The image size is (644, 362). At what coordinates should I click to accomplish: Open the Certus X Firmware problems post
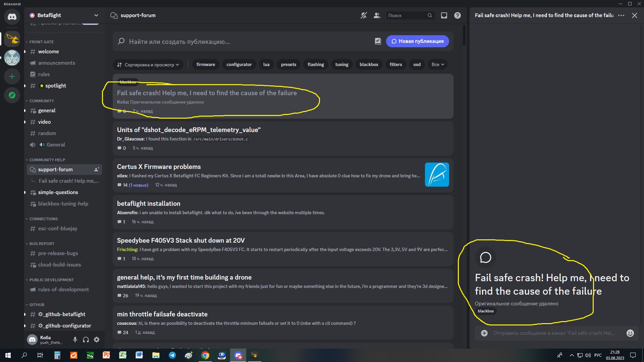click(159, 167)
